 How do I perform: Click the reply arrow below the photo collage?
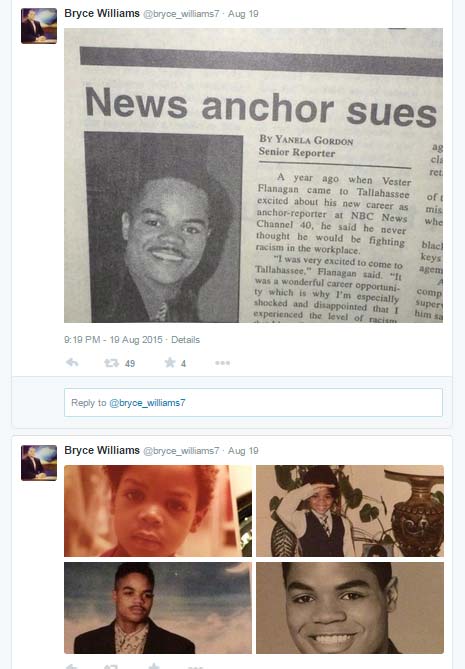click(72, 666)
